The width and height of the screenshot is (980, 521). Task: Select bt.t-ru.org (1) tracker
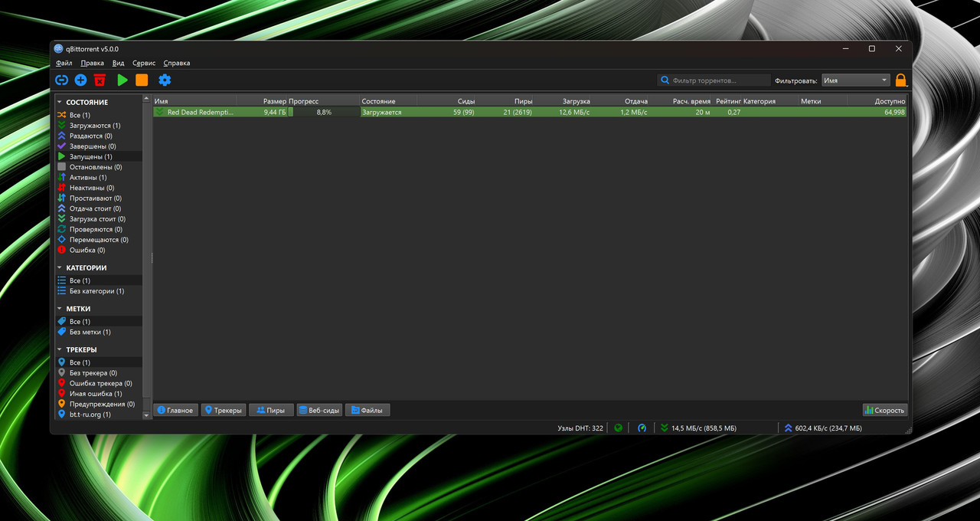pyautogui.click(x=99, y=415)
